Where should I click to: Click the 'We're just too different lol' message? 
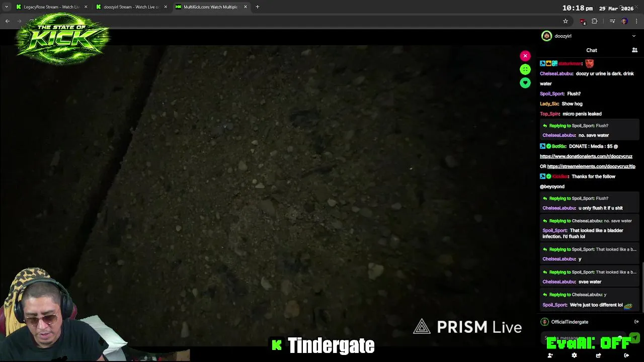click(x=596, y=305)
